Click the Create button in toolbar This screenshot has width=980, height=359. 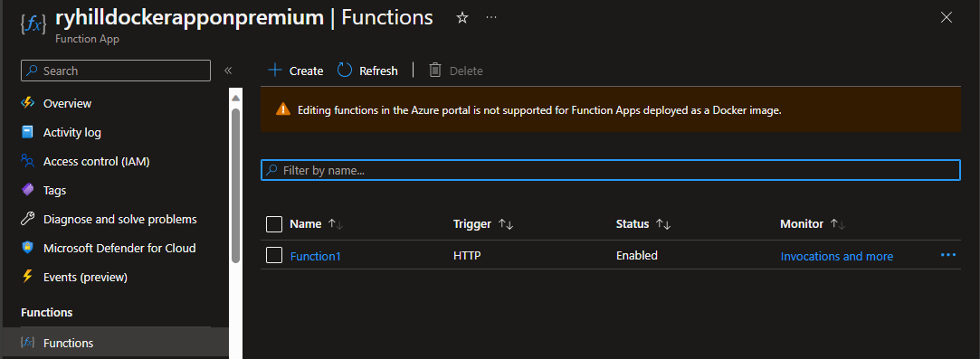[296, 71]
